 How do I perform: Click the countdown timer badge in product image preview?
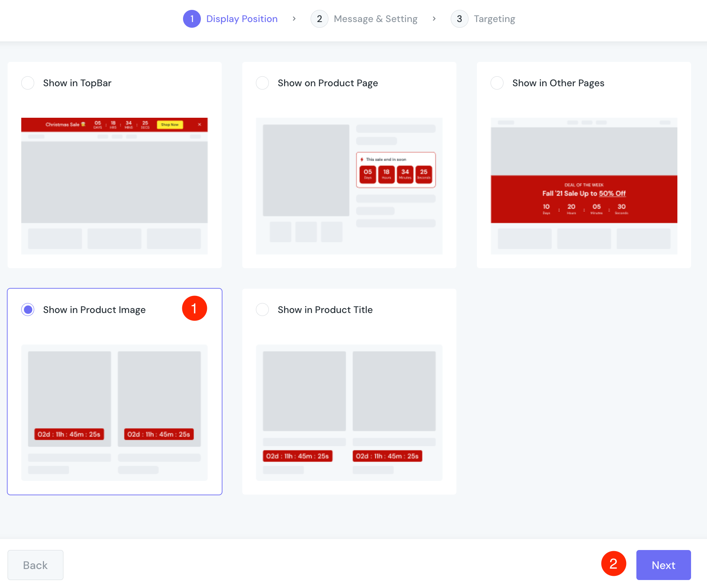point(69,434)
